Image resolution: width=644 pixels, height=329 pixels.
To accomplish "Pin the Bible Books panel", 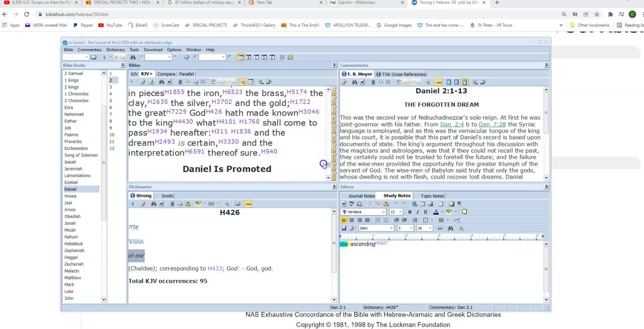I will pyautogui.click(x=123, y=65).
